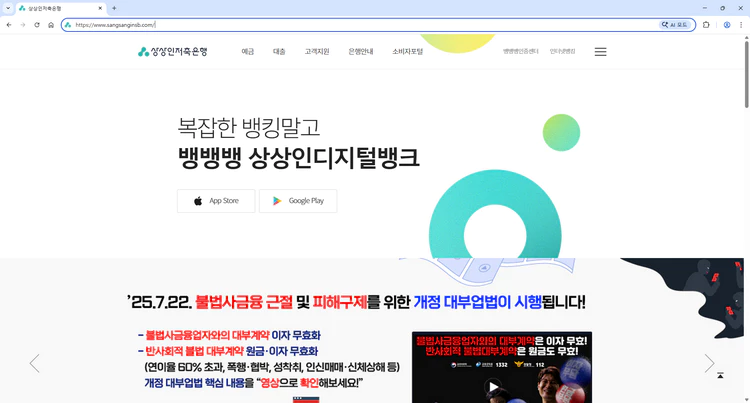Click the text '(연이율 60% 초과, 폭행·협박...'
Screen dimensions: 750x403
[272, 367]
